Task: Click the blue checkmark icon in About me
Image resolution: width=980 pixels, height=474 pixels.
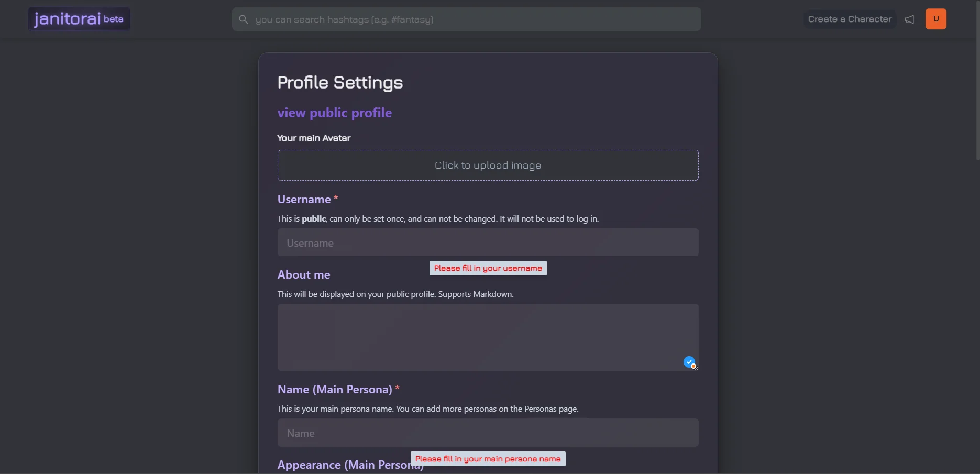Action: (x=689, y=362)
